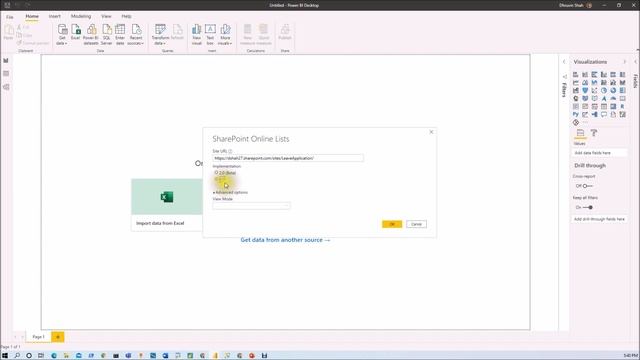
Task: Expand the Fields pane
Action: point(636,62)
